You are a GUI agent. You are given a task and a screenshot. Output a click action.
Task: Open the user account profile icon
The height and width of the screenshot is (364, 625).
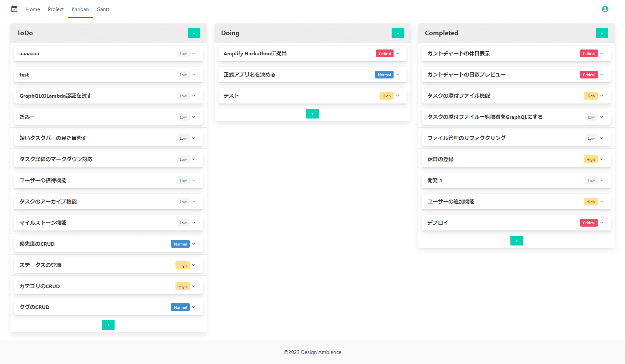click(x=605, y=9)
